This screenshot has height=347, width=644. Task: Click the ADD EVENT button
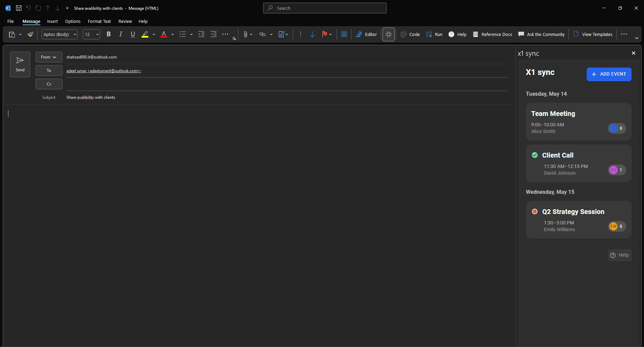(x=609, y=74)
